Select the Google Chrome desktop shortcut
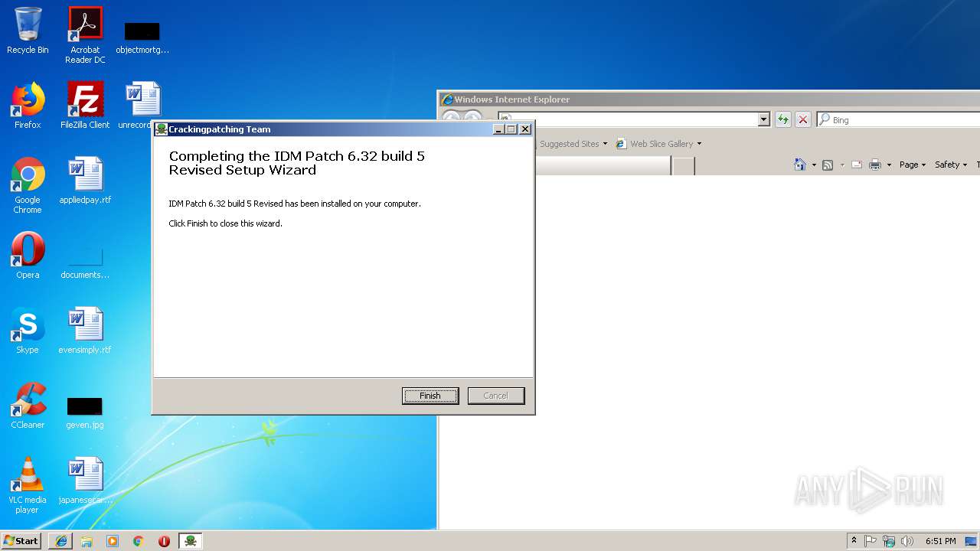The image size is (980, 551). click(28, 185)
